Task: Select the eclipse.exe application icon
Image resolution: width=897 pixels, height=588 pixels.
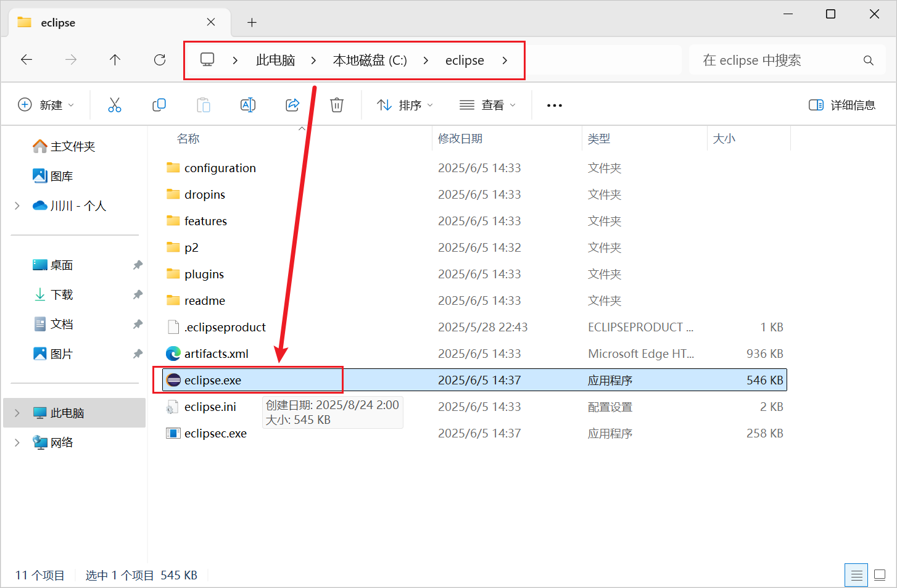Action: point(173,380)
